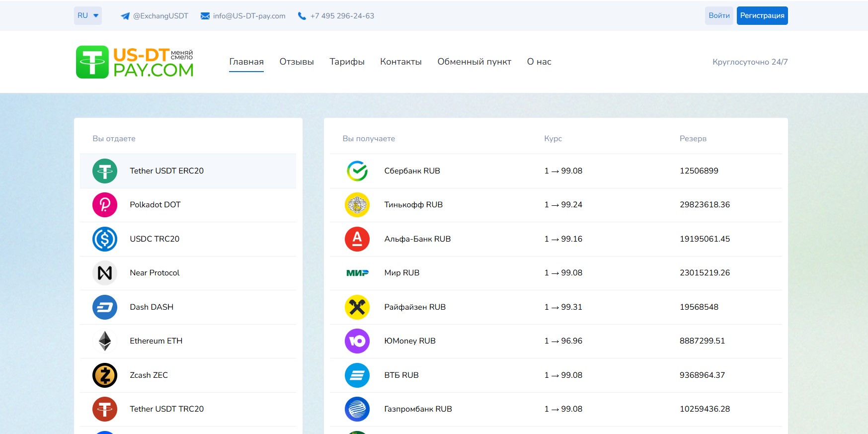The width and height of the screenshot is (868, 434).
Task: Open the Отзывы menu item
Action: tap(297, 62)
